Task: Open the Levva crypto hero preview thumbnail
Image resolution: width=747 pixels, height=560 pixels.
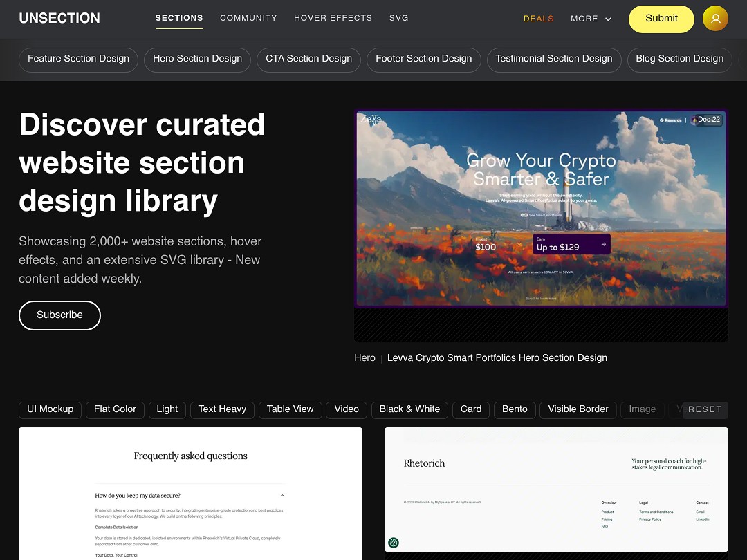Action: pos(541,207)
